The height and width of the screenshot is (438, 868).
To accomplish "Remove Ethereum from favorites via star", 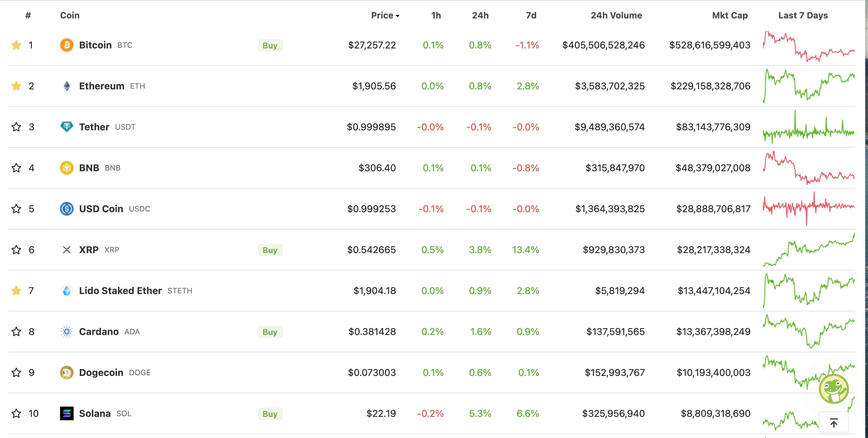I will (16, 86).
